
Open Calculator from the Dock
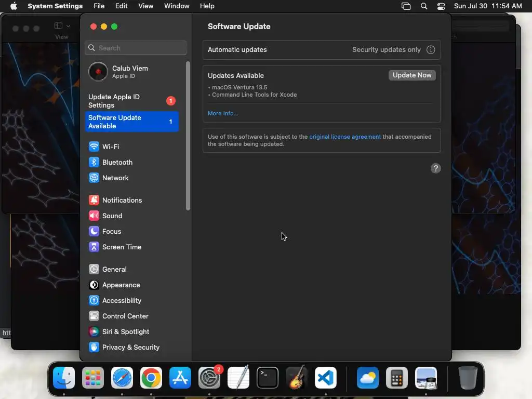397,378
